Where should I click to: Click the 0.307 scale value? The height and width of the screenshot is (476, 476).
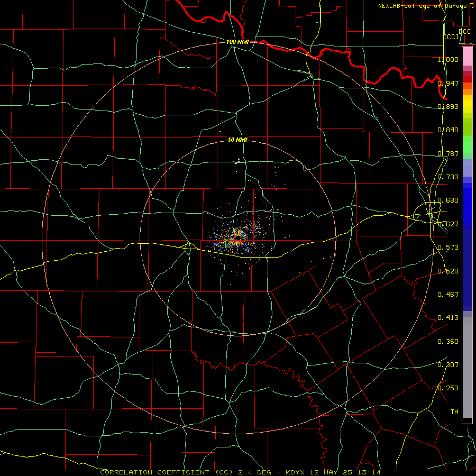coord(448,364)
